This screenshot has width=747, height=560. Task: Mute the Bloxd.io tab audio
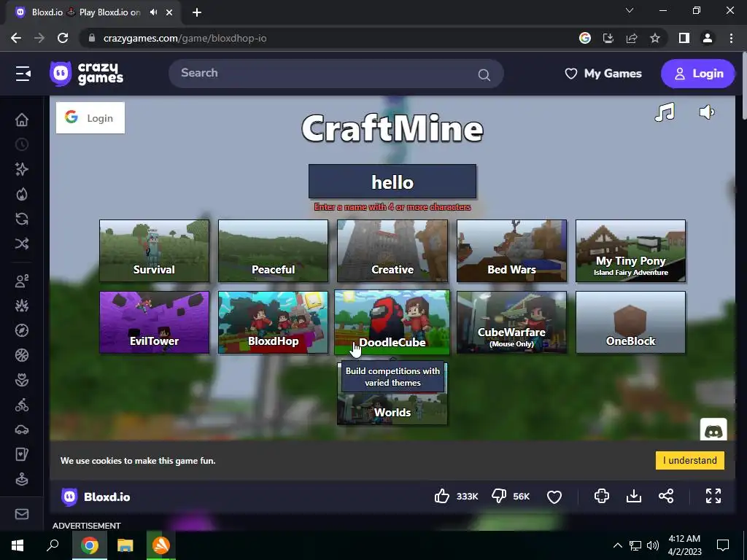point(153,12)
